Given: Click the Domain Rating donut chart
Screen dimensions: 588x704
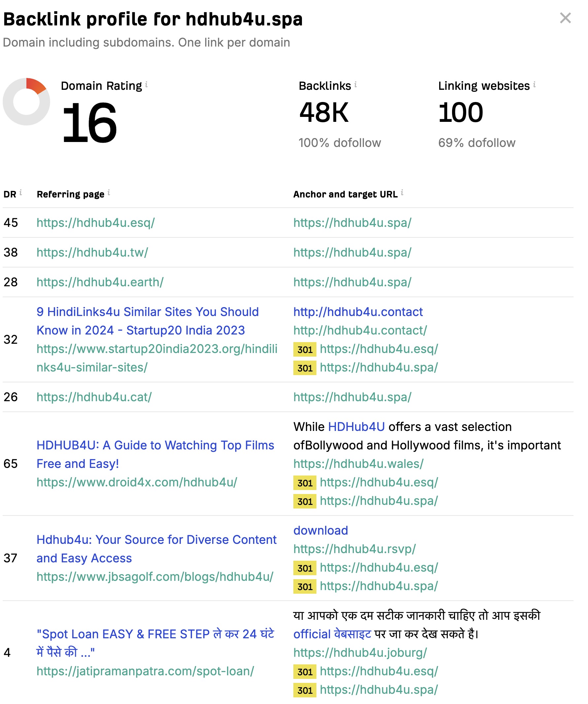Looking at the screenshot, I should (26, 102).
